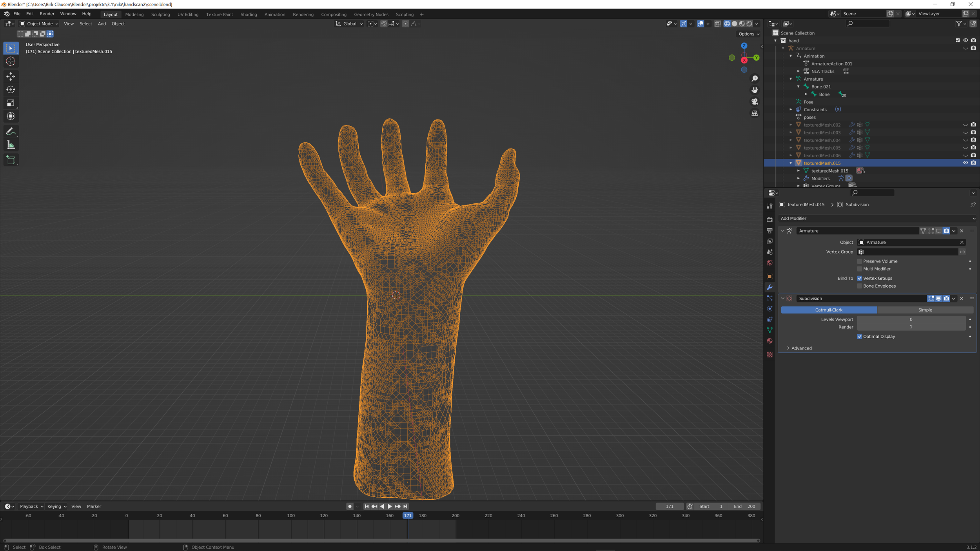Select the Measure tool

click(x=11, y=145)
